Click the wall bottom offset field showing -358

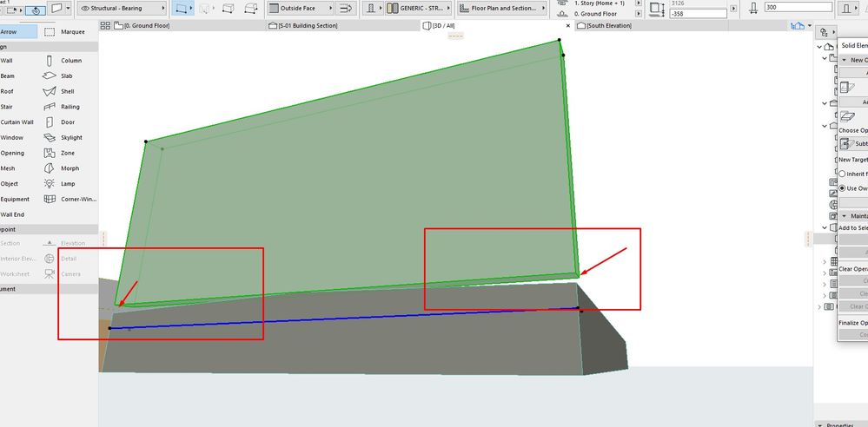699,13
